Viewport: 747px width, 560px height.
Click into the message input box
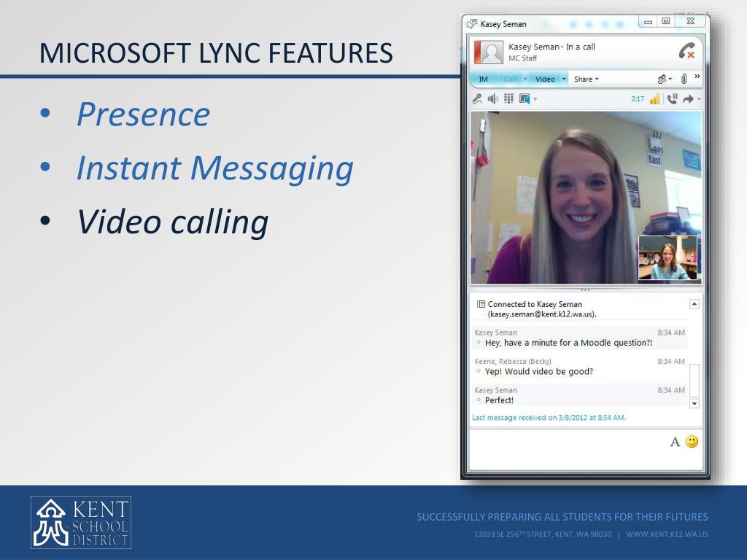586,449
